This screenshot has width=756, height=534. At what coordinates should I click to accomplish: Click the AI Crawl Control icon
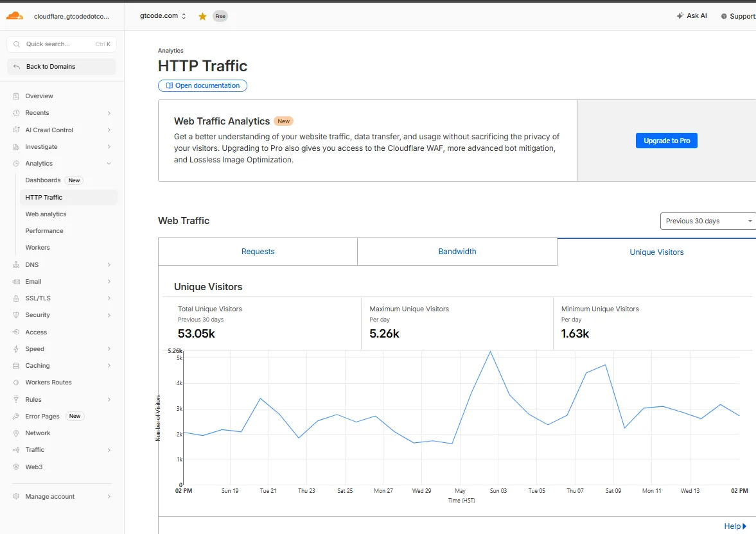(16, 130)
